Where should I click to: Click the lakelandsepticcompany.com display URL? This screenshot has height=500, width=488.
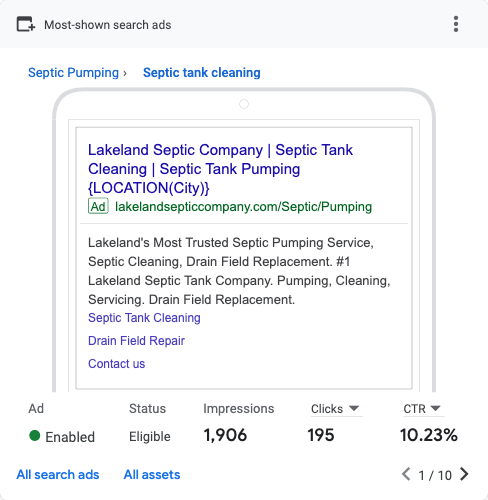[x=243, y=207]
